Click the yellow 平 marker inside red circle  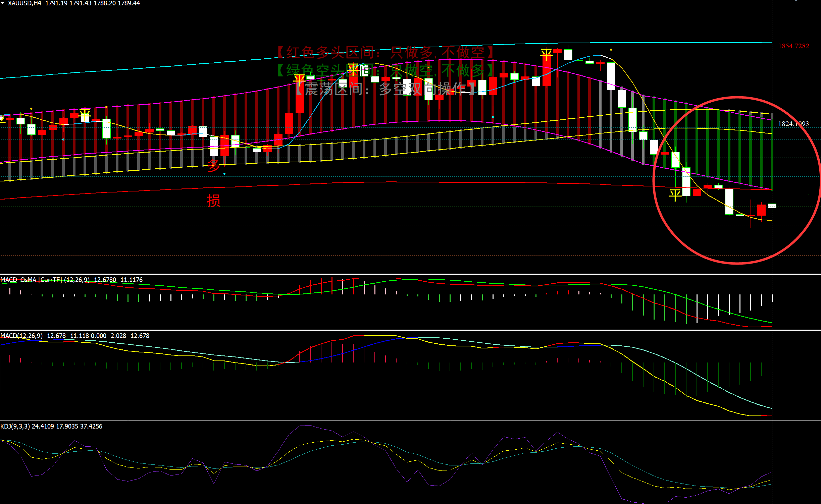(x=675, y=194)
